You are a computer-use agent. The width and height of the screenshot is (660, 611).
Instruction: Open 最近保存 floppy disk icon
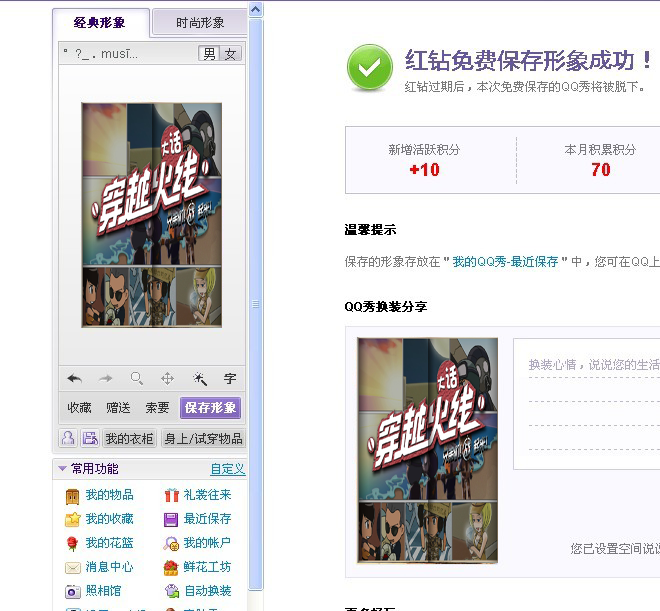pos(171,520)
